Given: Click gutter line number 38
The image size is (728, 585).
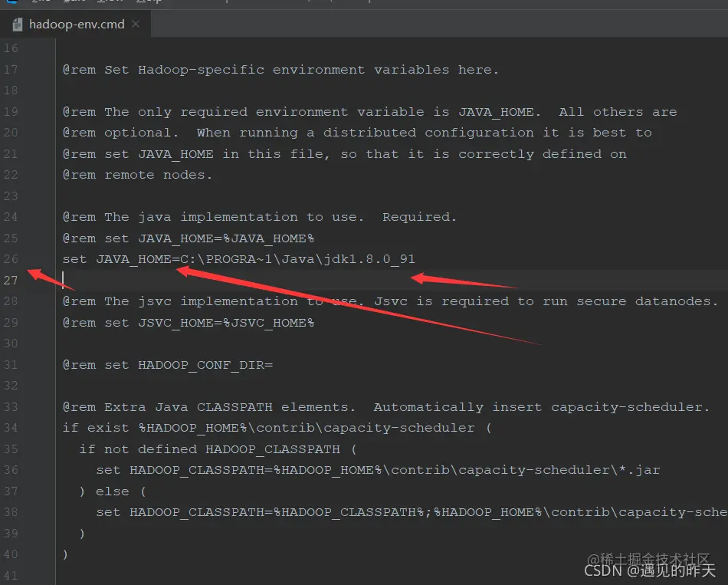Looking at the screenshot, I should point(11,512).
